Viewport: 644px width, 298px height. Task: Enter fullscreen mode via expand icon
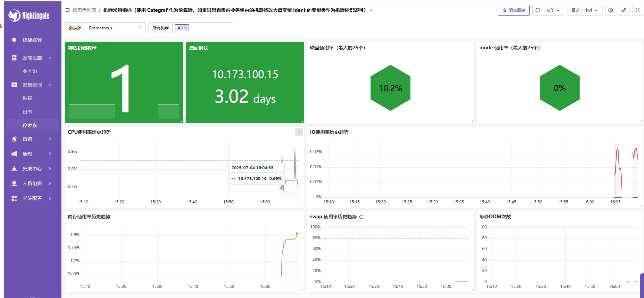tap(638, 10)
